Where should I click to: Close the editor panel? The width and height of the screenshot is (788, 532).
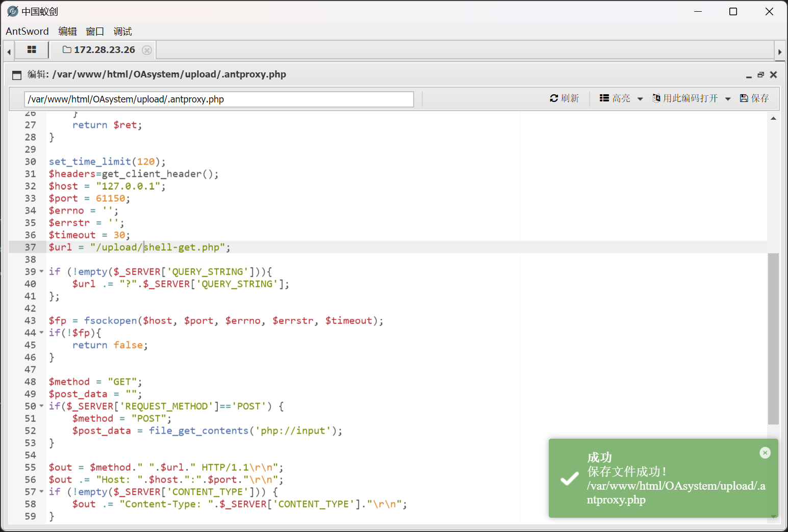pyautogui.click(x=773, y=75)
